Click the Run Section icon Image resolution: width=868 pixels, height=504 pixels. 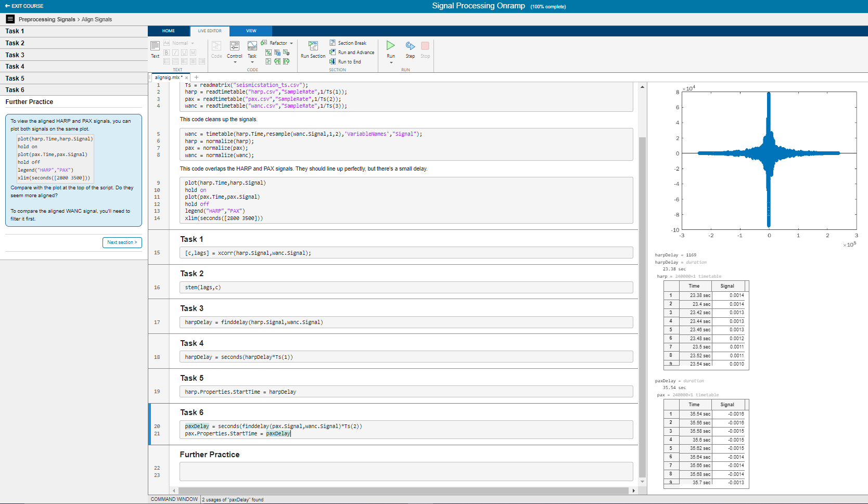tap(313, 47)
